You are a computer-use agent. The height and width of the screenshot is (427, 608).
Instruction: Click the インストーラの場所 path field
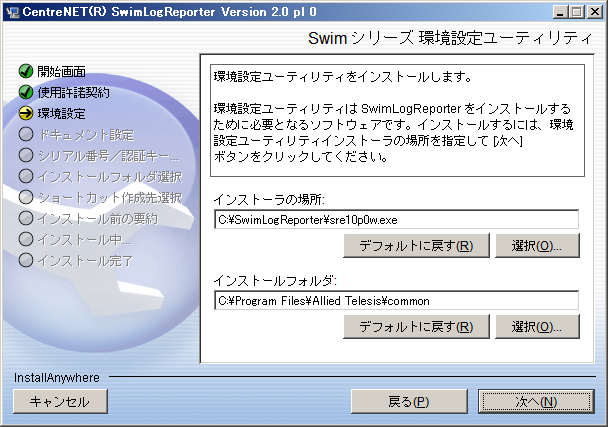tap(396, 220)
